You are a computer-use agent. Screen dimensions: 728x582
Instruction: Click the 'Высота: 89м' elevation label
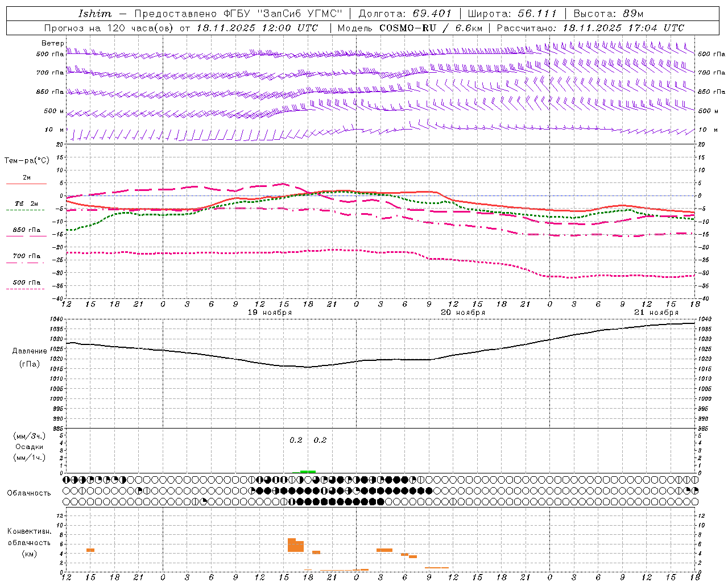609,14
